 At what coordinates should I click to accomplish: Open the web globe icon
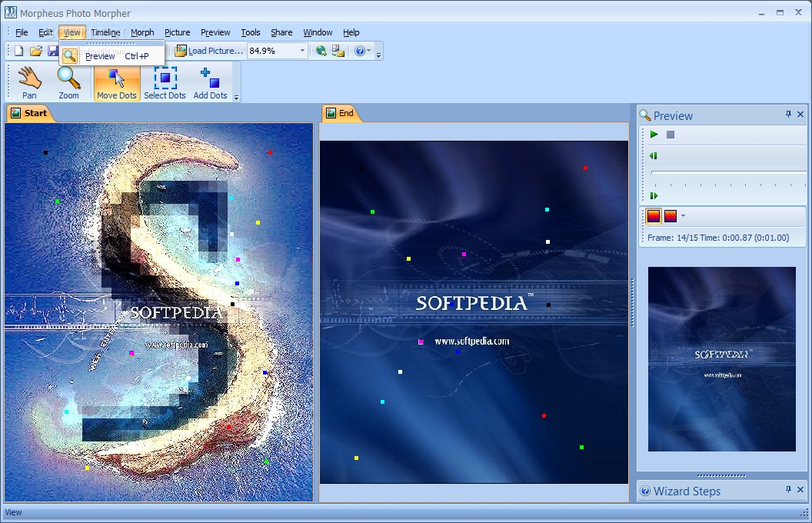click(321, 51)
